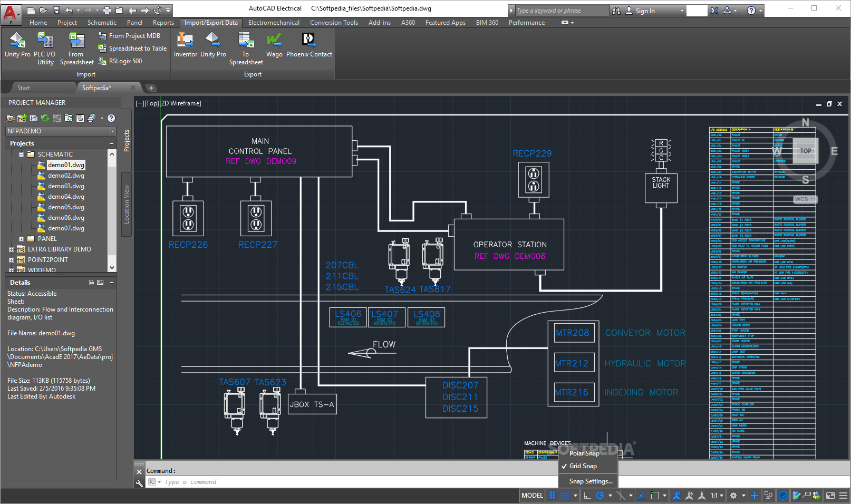Click the Save icon in quick access toolbar
This screenshot has height=504, width=851.
(56, 10)
